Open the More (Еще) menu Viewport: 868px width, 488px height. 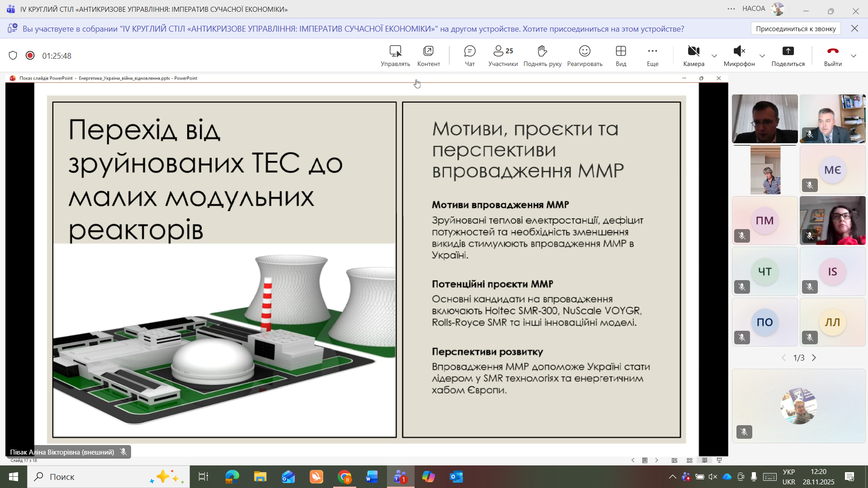(x=652, y=52)
